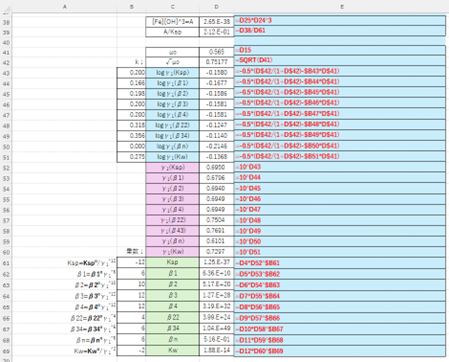
Task: Click the coefficient 0.318
Action: coord(131,125)
